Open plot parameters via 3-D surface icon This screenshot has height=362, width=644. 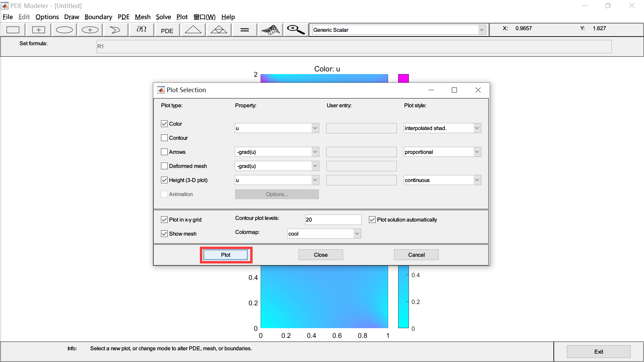click(270, 29)
